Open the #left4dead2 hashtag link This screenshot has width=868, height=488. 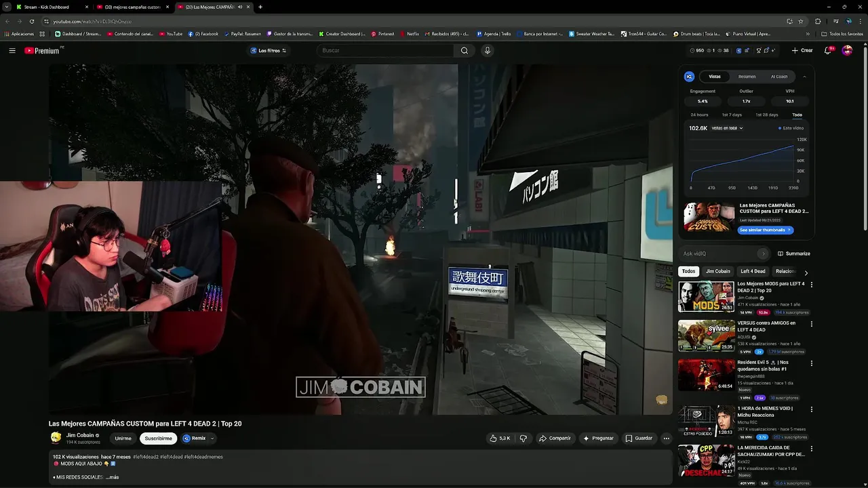point(146,457)
